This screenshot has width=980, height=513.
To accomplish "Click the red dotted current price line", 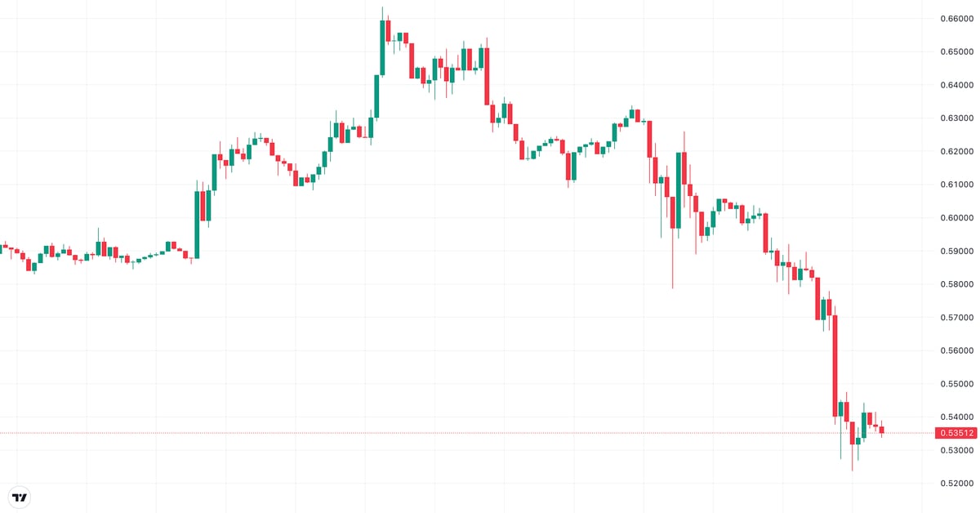I will 490,433.
